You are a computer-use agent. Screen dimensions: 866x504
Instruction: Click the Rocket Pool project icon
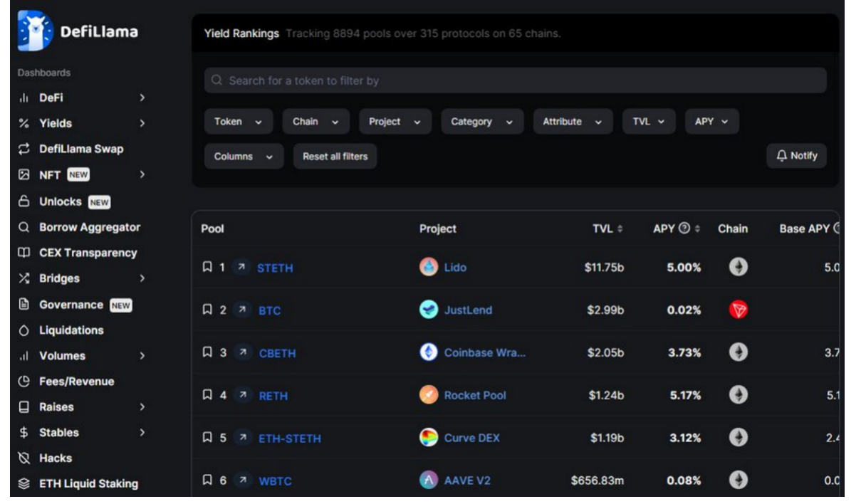[429, 395]
